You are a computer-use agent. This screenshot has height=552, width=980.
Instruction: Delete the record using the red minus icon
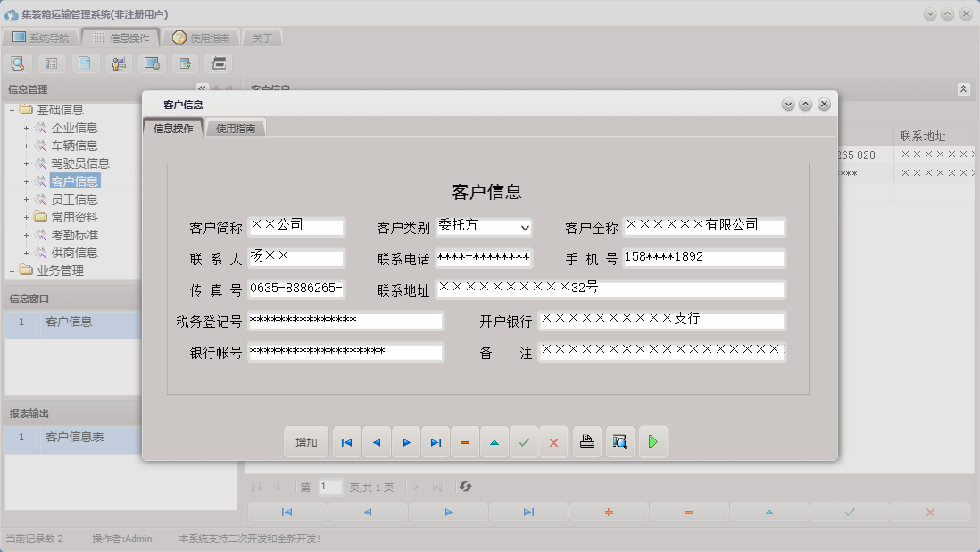465,441
